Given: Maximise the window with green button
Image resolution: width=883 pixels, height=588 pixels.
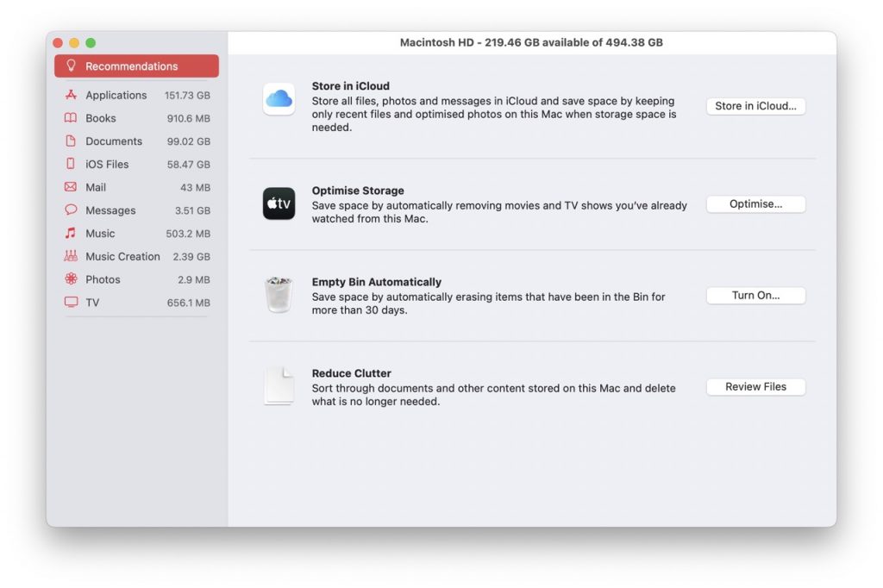Looking at the screenshot, I should [90, 43].
